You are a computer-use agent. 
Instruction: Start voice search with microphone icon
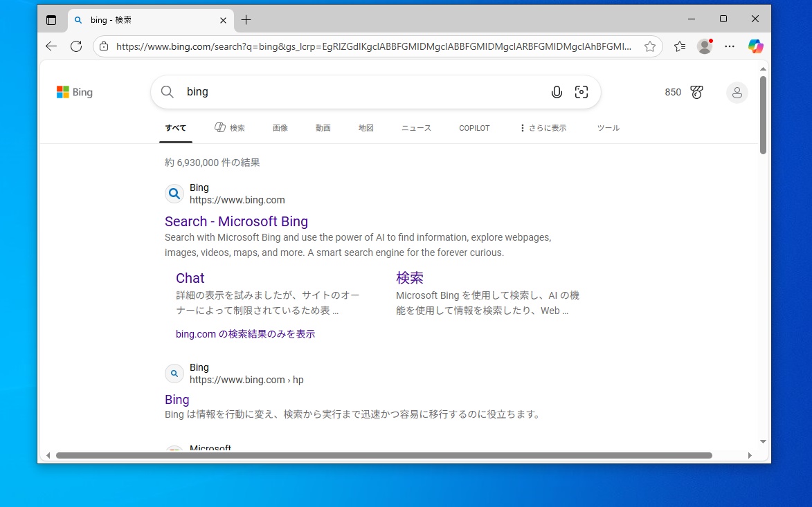click(x=557, y=92)
